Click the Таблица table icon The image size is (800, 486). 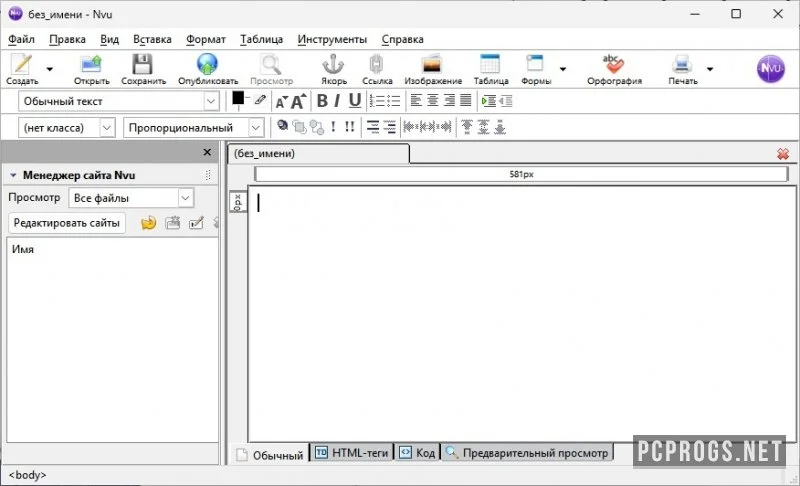490,64
